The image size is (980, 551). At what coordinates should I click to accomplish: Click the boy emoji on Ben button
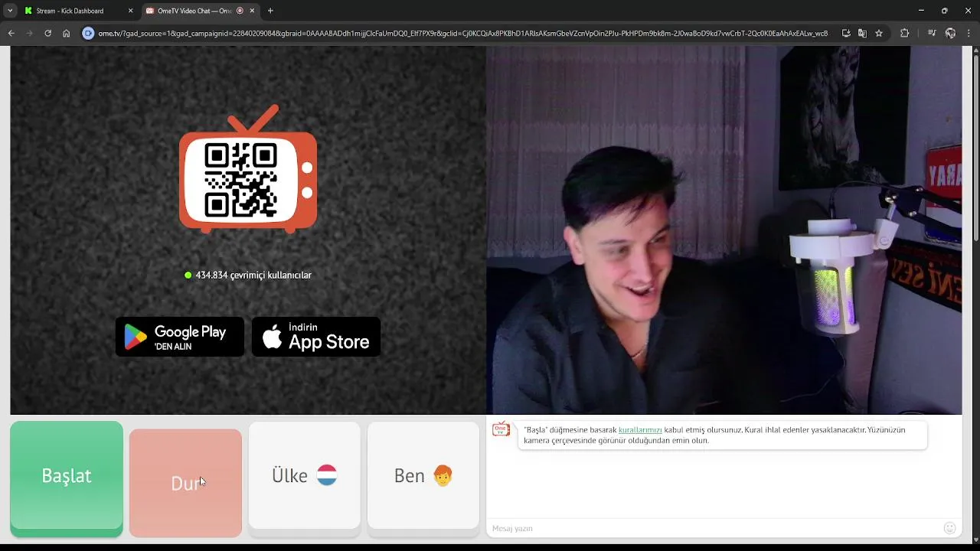pos(443,475)
